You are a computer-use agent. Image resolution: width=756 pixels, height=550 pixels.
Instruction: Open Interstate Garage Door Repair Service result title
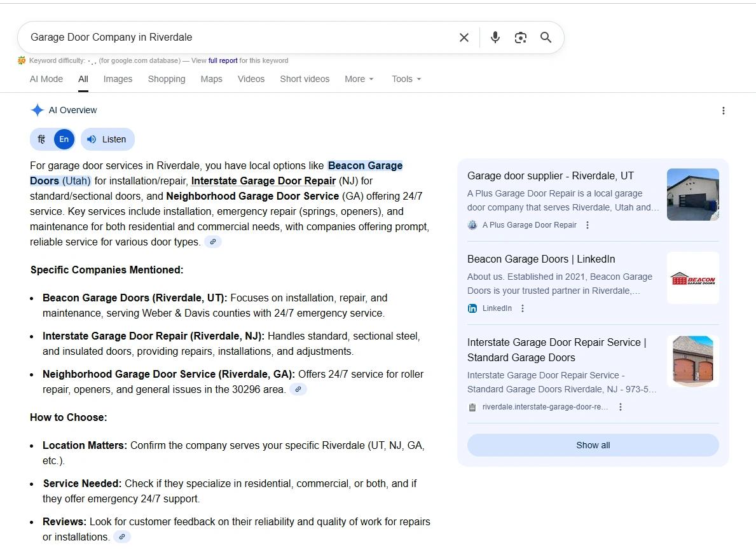(x=557, y=350)
